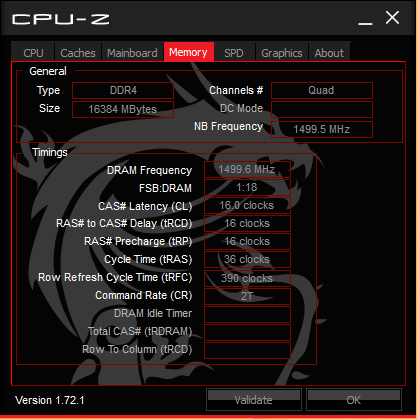The image size is (417, 419).
Task: Select the NB Frequency value field
Action: [x=322, y=129]
